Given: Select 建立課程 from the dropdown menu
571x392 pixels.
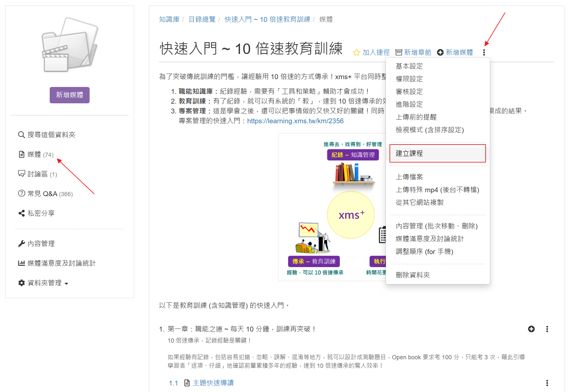Looking at the screenshot, I should [409, 153].
